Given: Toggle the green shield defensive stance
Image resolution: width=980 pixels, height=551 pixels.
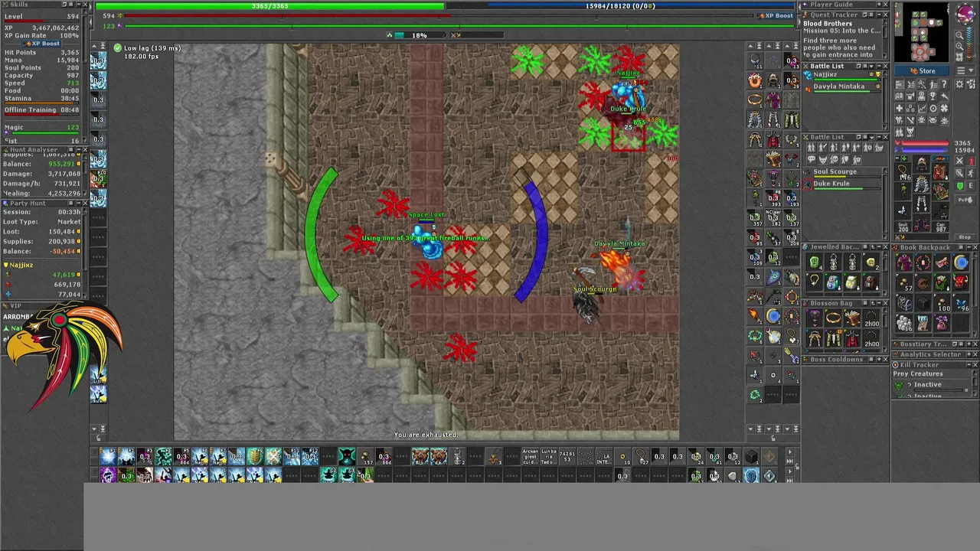Looking at the screenshot, I should point(960,186).
